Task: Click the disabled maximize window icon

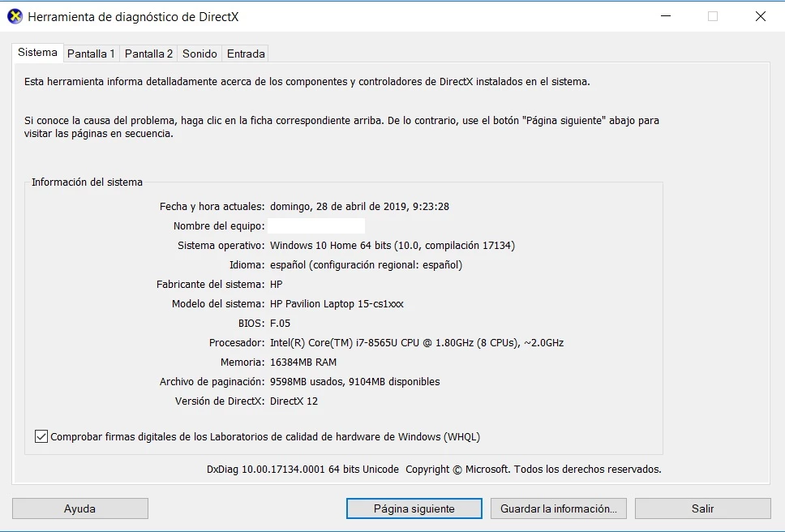Action: [x=713, y=16]
